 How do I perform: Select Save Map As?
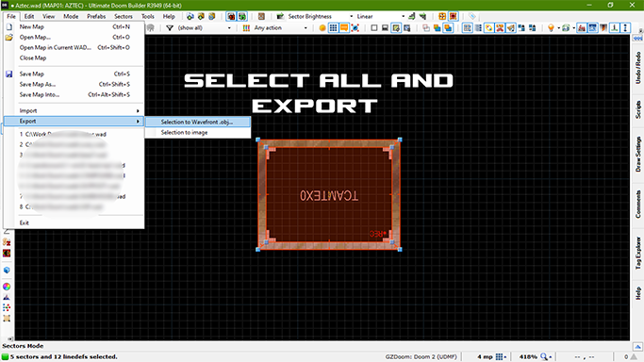74,84
